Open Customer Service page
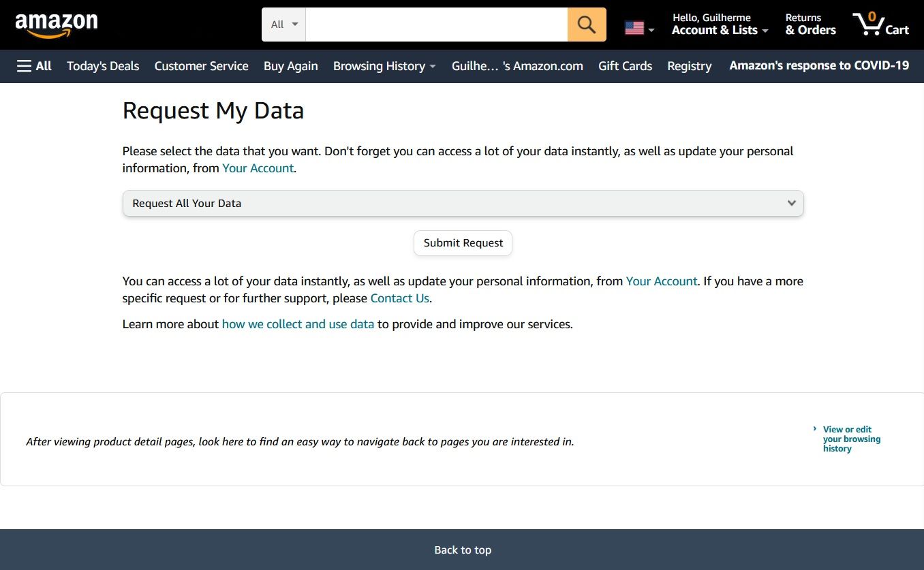This screenshot has width=924, height=570. (201, 66)
